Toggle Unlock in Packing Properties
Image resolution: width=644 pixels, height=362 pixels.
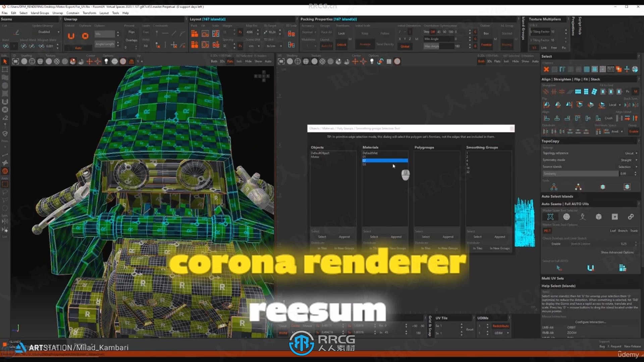[x=341, y=45]
